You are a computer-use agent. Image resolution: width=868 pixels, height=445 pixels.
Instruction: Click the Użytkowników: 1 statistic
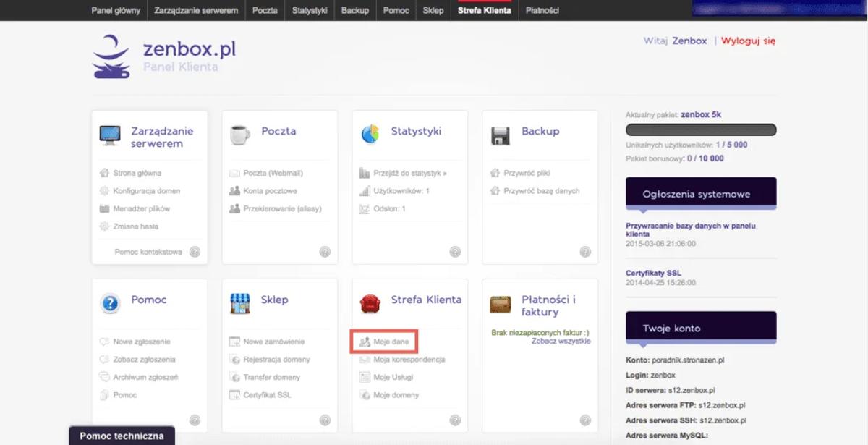[402, 191]
